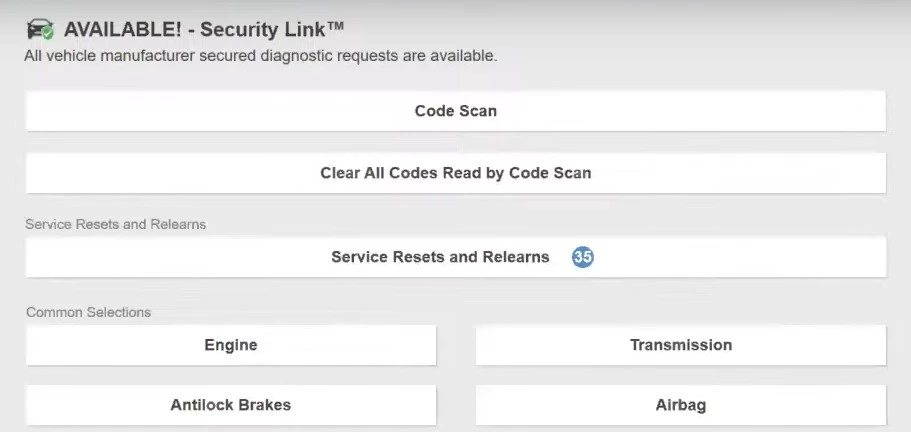Click the blue 35 count badge
This screenshot has height=432, width=911.
583,257
